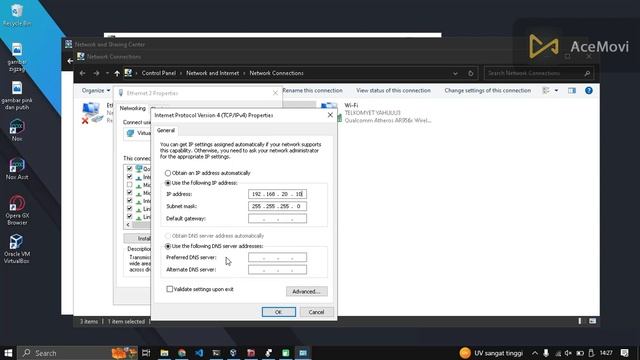Viewport: 640px width, 360px height.
Task: Go up one level in Network Connections
Action: (x=117, y=73)
